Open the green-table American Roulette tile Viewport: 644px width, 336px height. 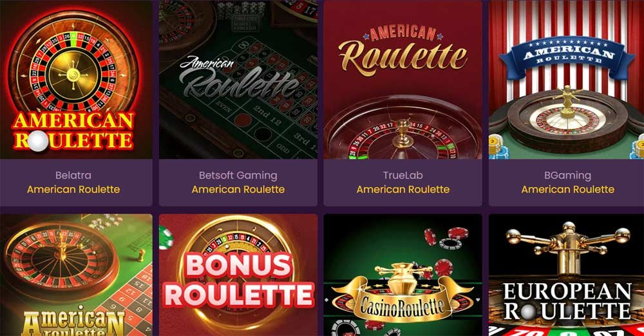[x=76, y=275]
